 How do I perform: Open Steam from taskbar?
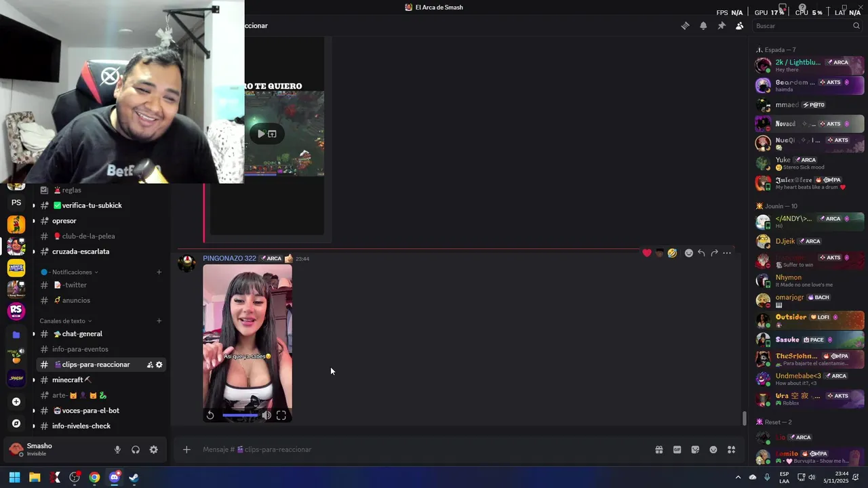click(x=134, y=477)
